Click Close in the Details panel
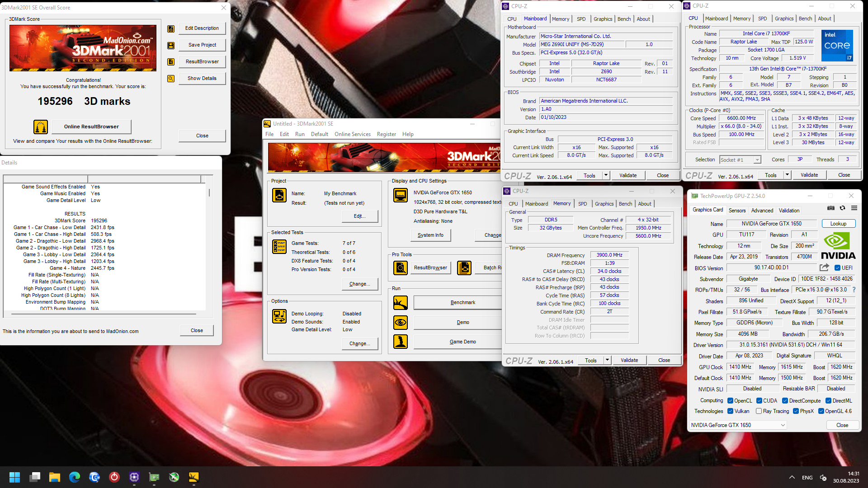The height and width of the screenshot is (488, 868). coord(197,330)
